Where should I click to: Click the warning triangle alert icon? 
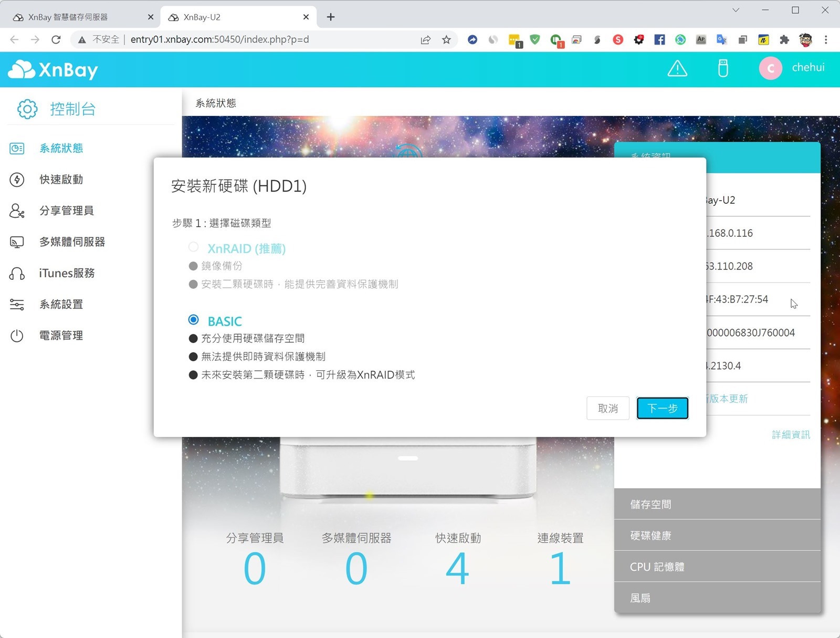pos(677,68)
